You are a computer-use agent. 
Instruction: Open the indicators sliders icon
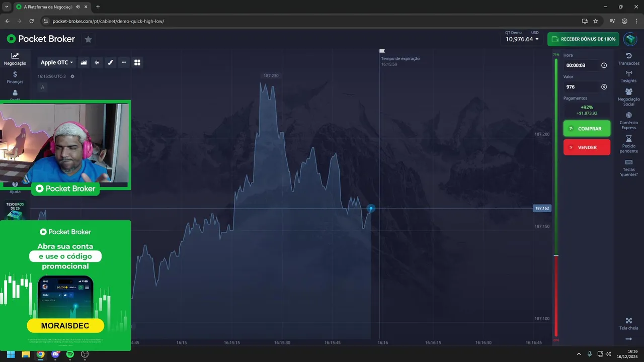coord(97,62)
